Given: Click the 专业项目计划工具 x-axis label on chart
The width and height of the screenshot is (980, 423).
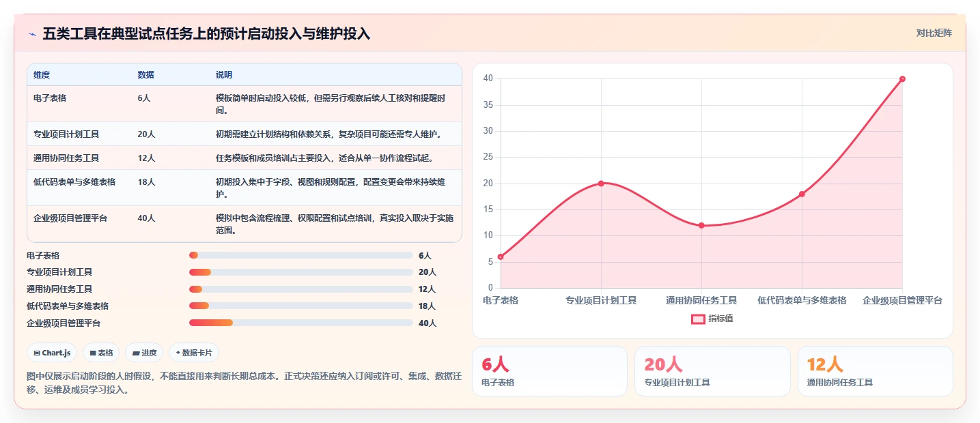Looking at the screenshot, I should (601, 300).
